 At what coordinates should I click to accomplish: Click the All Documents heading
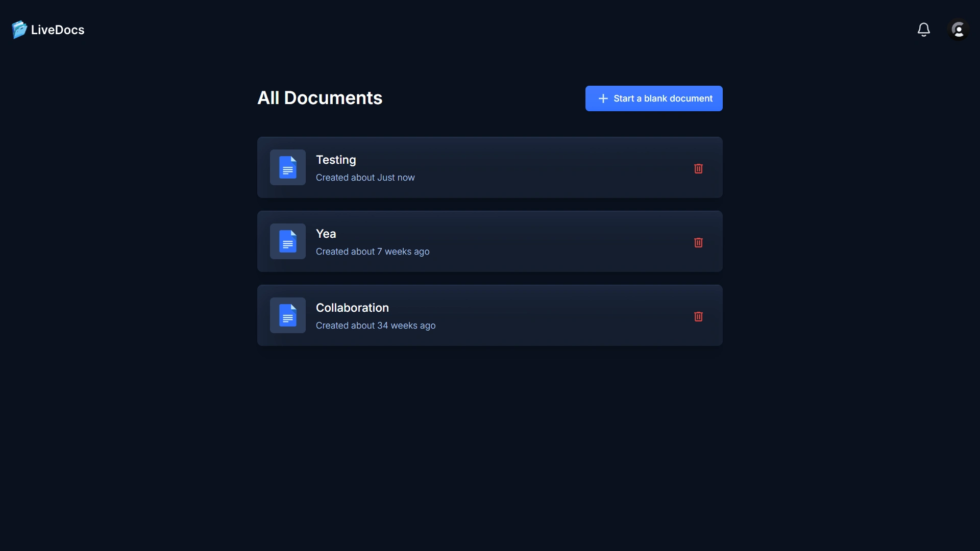tap(320, 98)
